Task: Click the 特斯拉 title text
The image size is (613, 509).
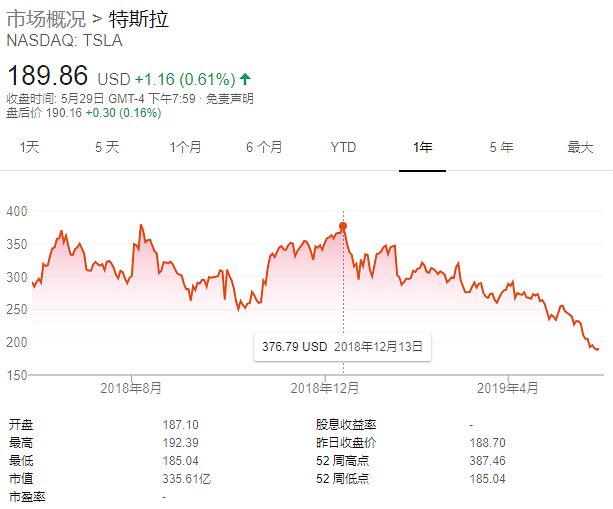Action: pos(139,19)
